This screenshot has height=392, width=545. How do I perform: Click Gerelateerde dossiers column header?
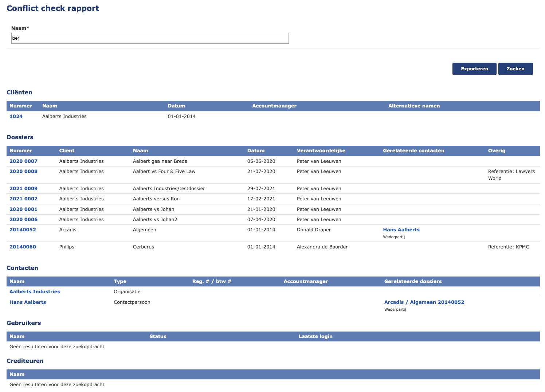[413, 282]
